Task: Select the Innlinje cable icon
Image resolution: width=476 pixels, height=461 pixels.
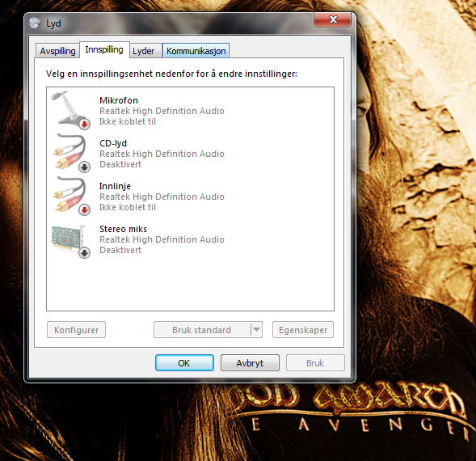Action: [x=71, y=196]
